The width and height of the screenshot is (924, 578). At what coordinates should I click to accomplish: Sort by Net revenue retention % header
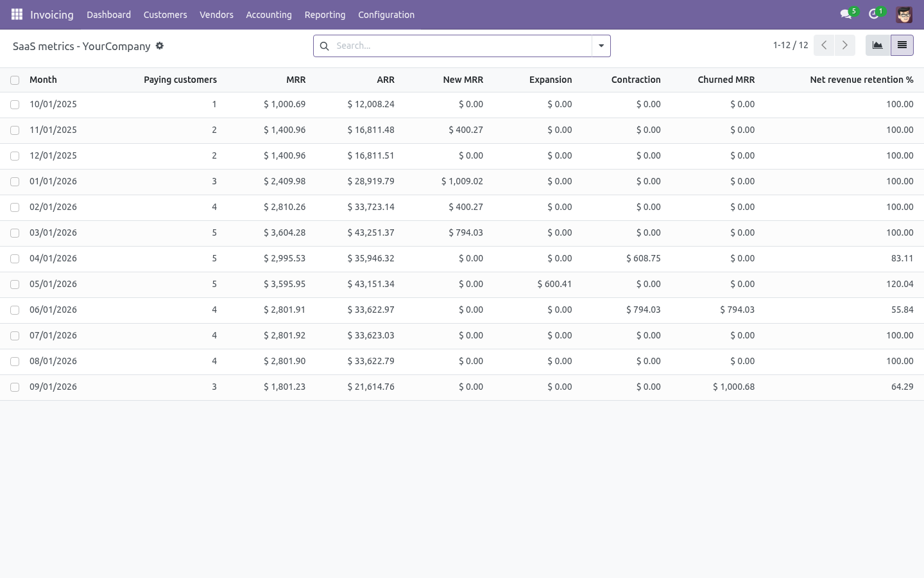862,80
